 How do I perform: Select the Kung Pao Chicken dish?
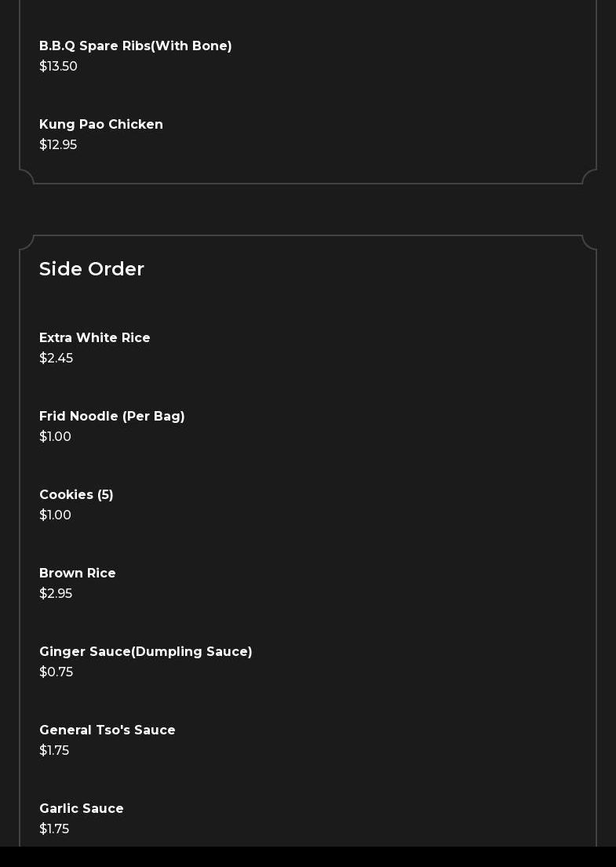point(101,125)
